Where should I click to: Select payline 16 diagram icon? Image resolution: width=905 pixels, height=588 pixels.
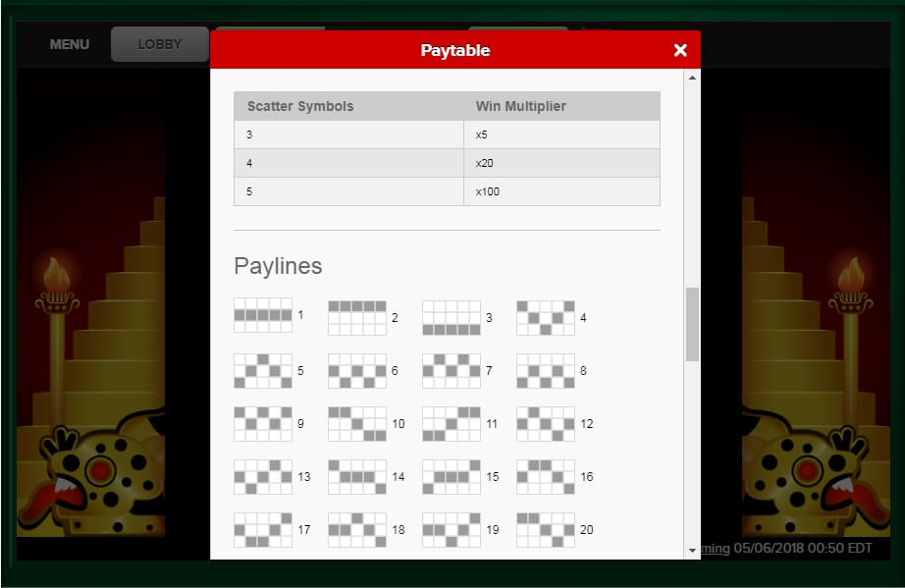tap(546, 477)
